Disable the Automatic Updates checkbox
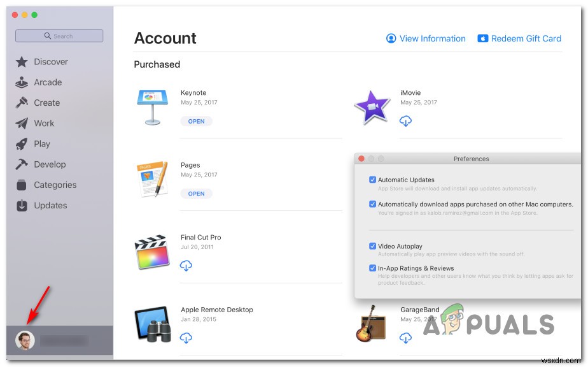This screenshot has width=588, height=367. coord(372,180)
